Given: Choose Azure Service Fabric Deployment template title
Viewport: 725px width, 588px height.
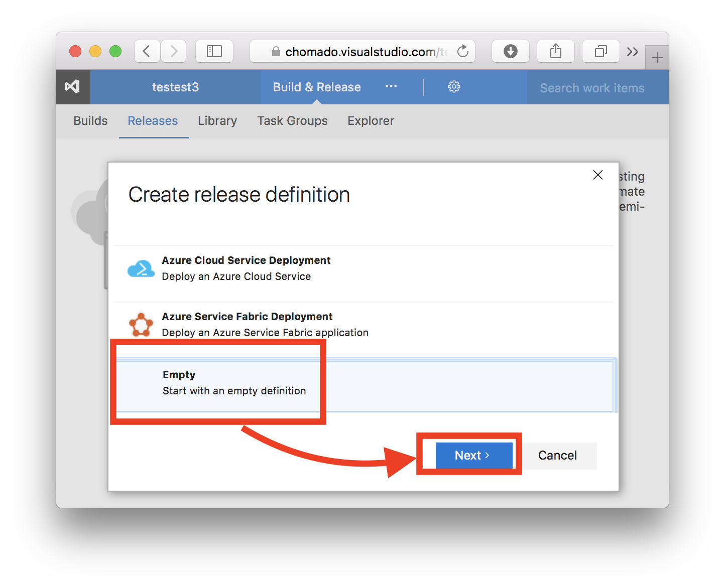Looking at the screenshot, I should pos(247,317).
